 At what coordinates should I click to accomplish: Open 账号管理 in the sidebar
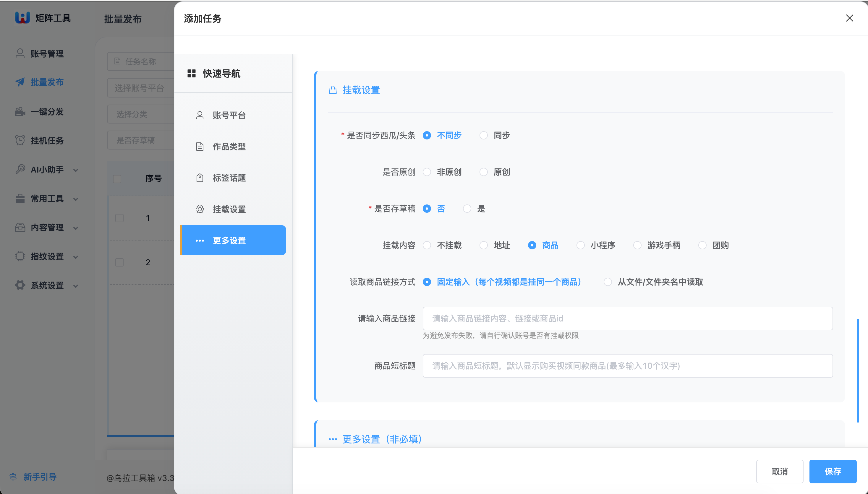47,53
